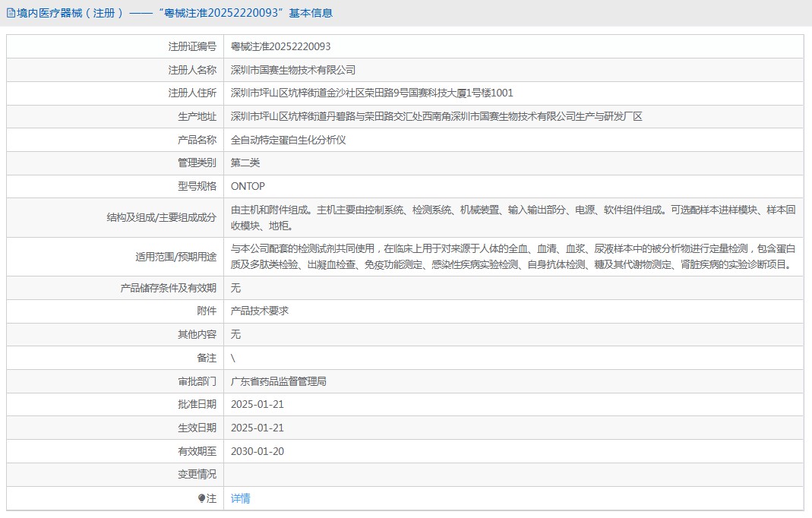Click the approving department 广东省药品监督管理局
812x518 pixels.
tap(278, 381)
